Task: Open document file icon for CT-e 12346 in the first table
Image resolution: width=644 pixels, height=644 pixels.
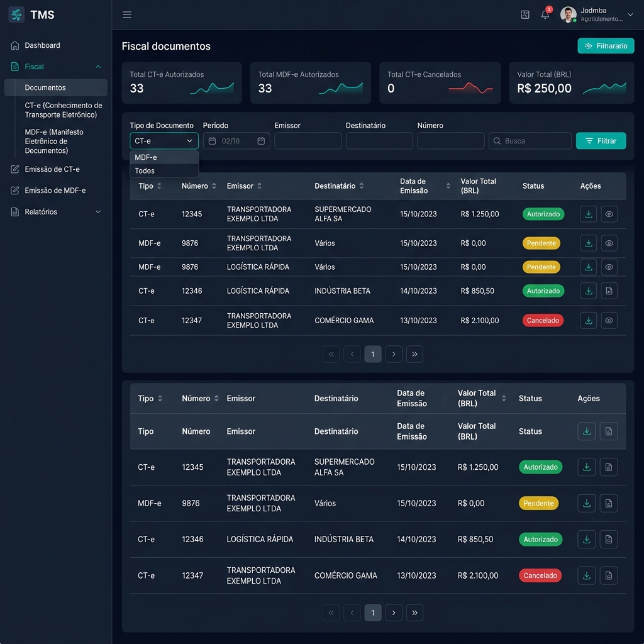Action: (x=609, y=291)
